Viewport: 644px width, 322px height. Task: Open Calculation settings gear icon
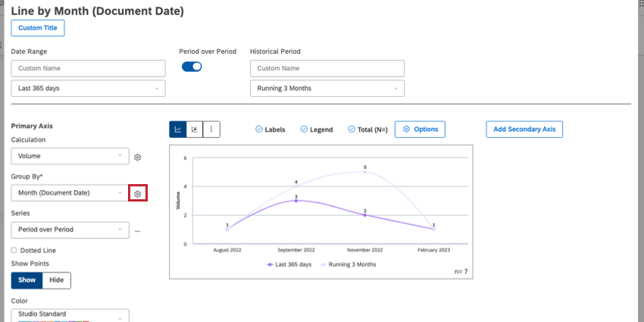138,157
